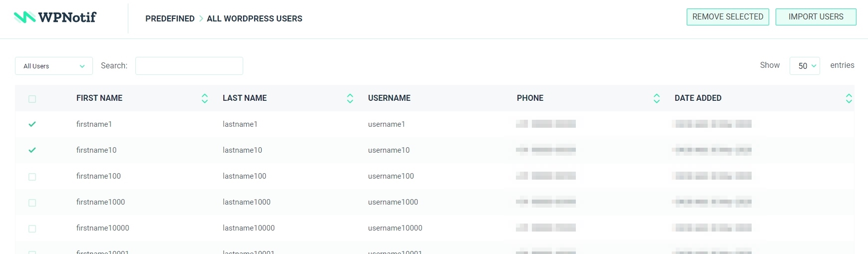
Task: Go to Predefined breadcrumb
Action: 170,18
